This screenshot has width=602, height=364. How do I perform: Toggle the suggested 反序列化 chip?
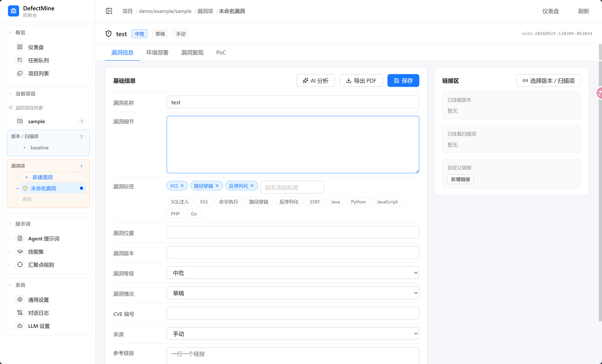click(289, 202)
